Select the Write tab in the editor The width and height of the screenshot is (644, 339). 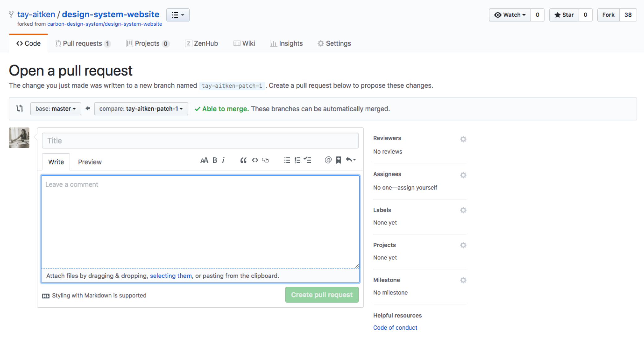[x=56, y=162]
